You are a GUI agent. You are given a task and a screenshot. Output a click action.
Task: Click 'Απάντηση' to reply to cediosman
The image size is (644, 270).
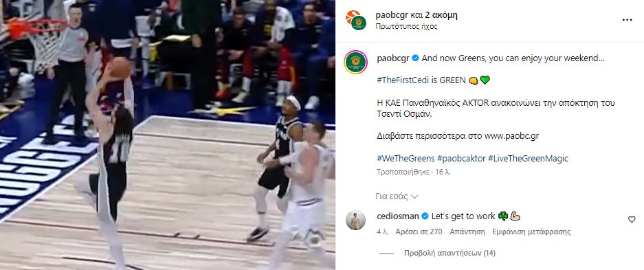pos(467,232)
